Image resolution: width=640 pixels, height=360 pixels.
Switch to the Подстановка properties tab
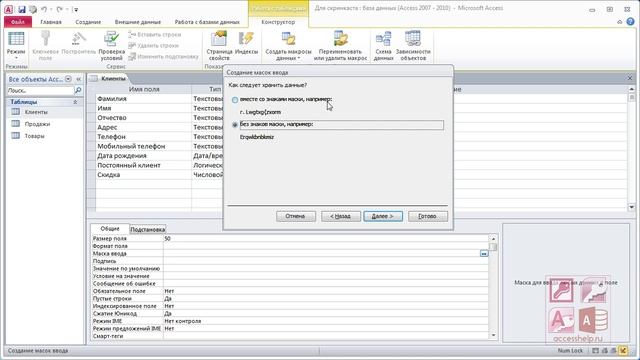[147, 229]
